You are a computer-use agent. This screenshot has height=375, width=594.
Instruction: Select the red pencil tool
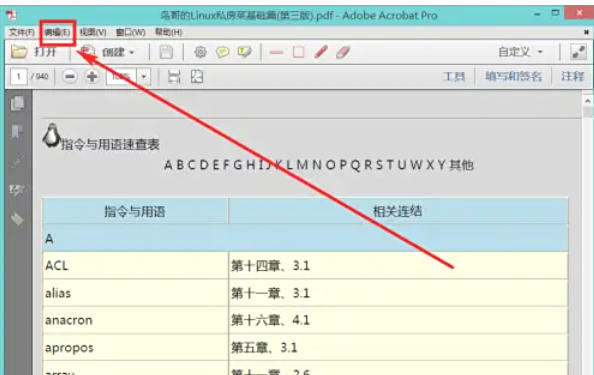[321, 52]
